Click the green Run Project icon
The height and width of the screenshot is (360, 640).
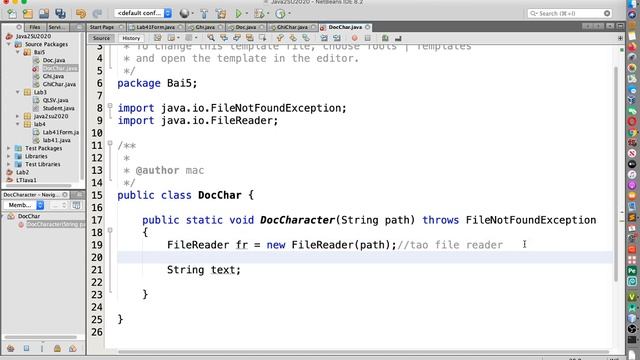coord(239,13)
